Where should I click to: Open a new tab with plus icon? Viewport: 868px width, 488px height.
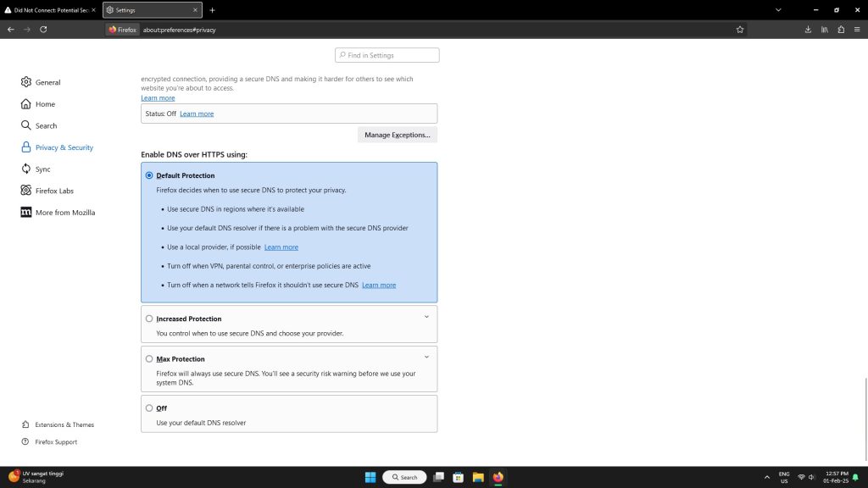tap(212, 10)
